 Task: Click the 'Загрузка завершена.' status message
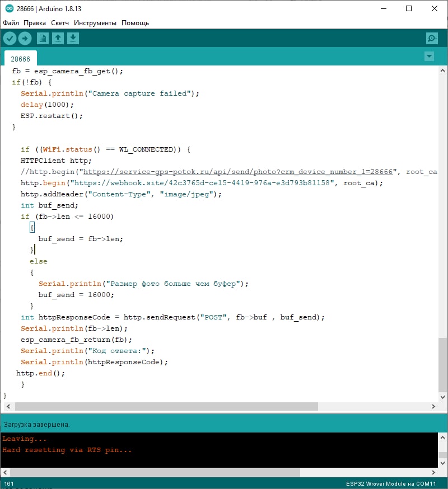pos(36,425)
